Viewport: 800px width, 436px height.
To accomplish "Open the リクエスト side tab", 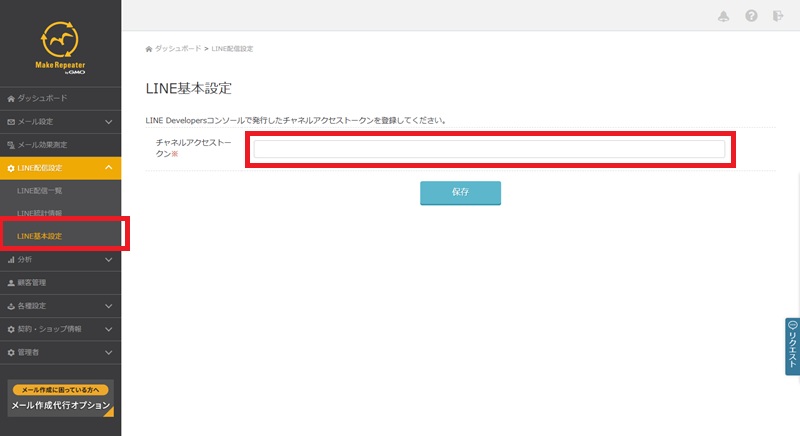I will pyautogui.click(x=792, y=346).
